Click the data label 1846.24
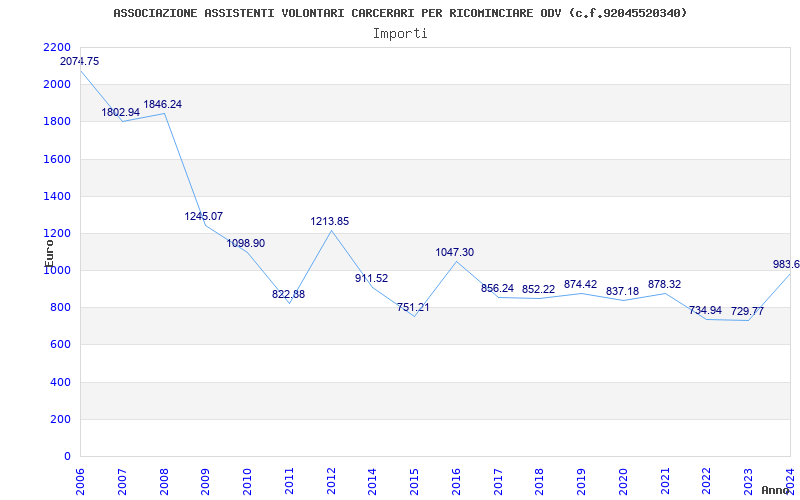 click(x=162, y=105)
